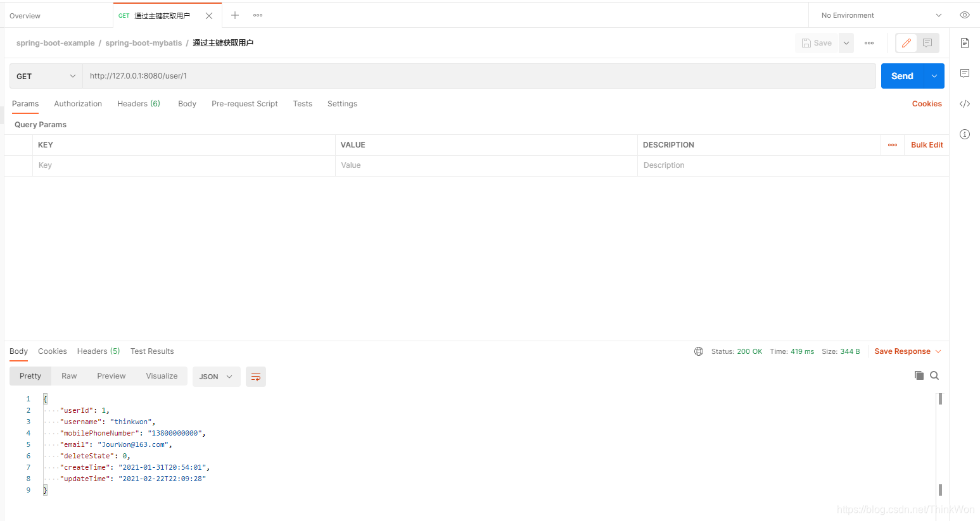Click the query param Value field
The width and height of the screenshot is (980, 521).
[x=487, y=165]
